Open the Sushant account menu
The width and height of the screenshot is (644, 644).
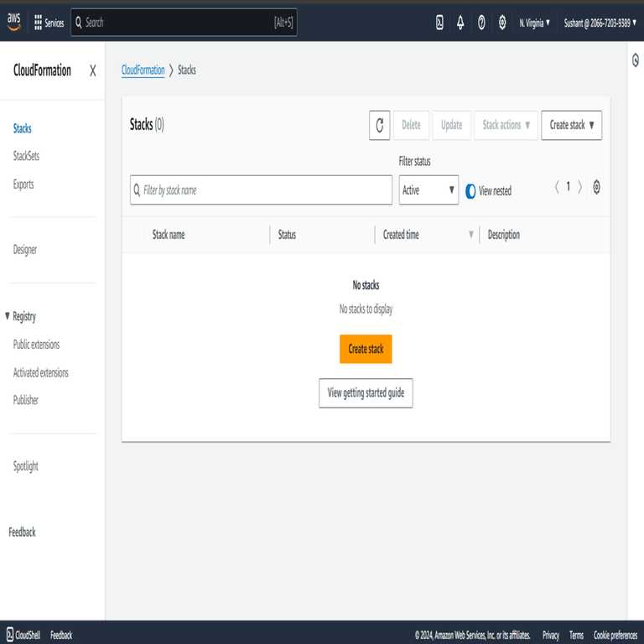coord(600,23)
